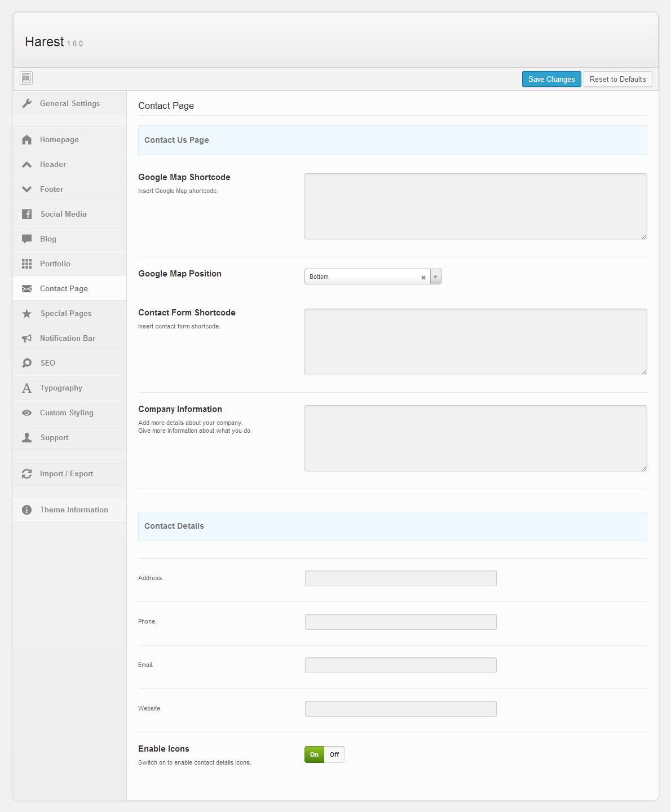Click the expand-all options icon in toolbar

26,78
